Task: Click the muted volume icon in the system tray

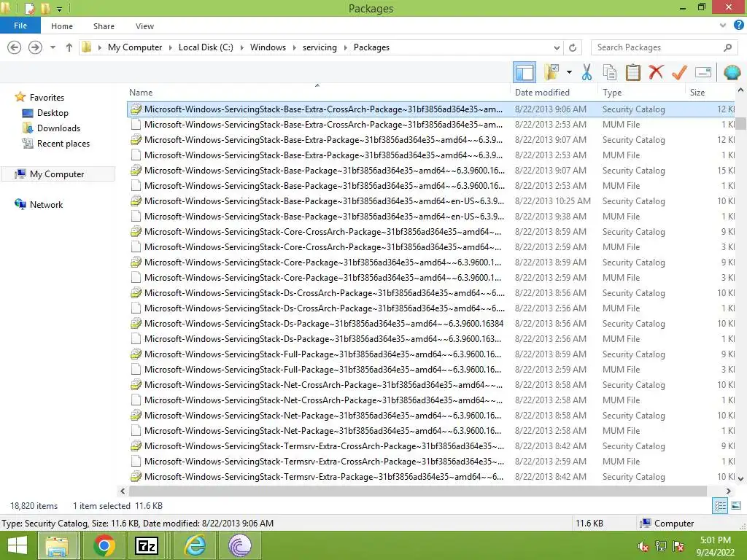Action: (643, 547)
